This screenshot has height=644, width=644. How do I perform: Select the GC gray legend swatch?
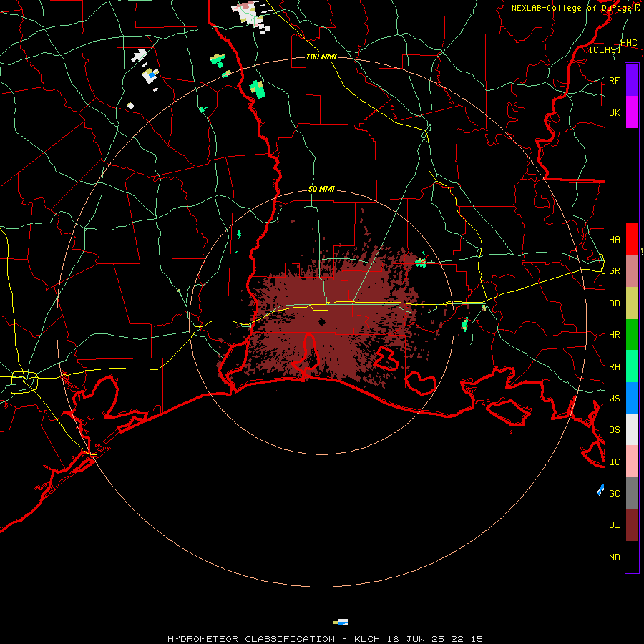pyautogui.click(x=632, y=493)
